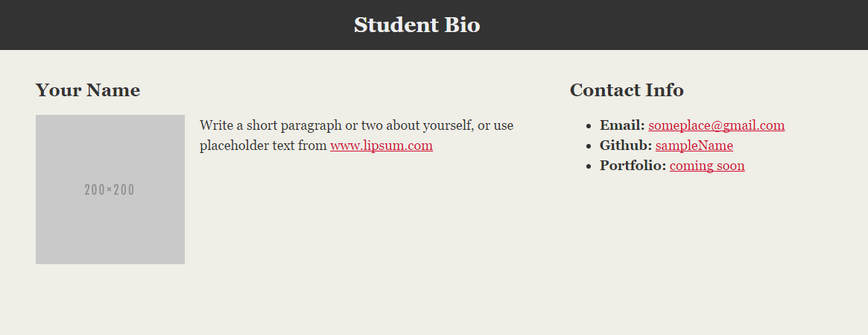Image resolution: width=868 pixels, height=335 pixels.
Task: Click the bullet point before Portfolio
Action: click(589, 166)
